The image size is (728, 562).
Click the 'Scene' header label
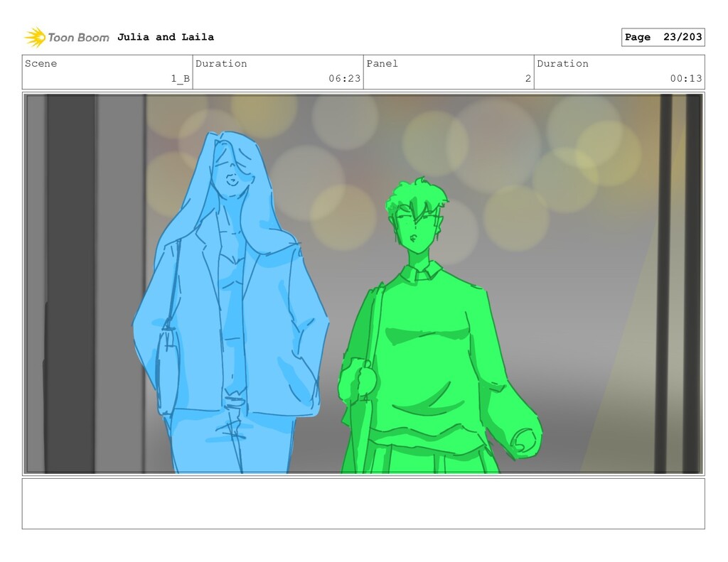point(41,63)
